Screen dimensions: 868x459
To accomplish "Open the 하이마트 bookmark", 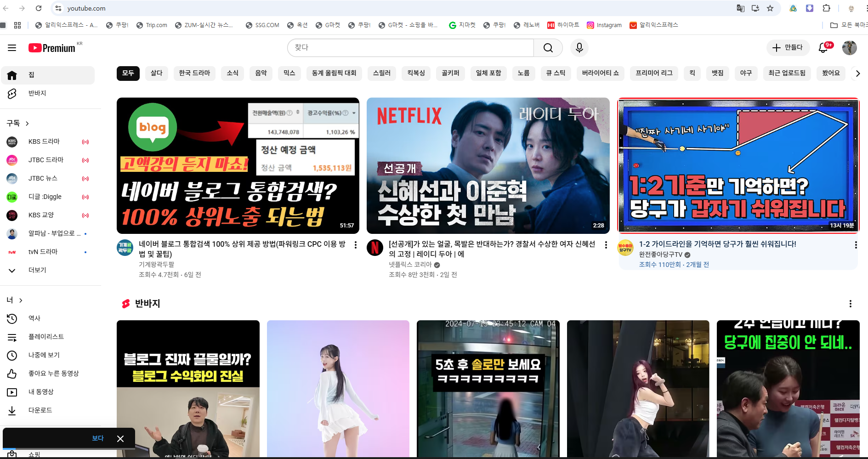I will tap(563, 25).
